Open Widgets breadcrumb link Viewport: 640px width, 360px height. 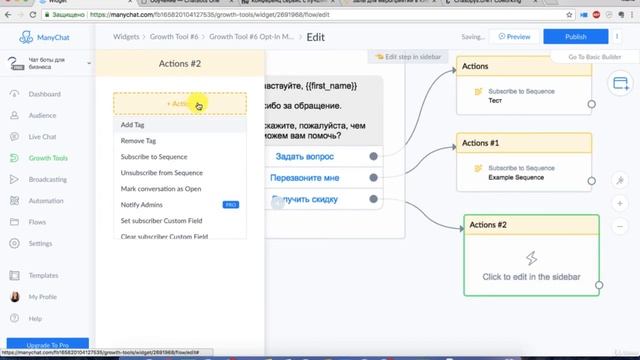pyautogui.click(x=126, y=37)
